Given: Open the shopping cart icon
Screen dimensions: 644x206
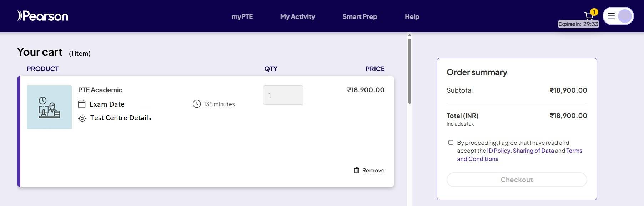Looking at the screenshot, I should pos(588,16).
